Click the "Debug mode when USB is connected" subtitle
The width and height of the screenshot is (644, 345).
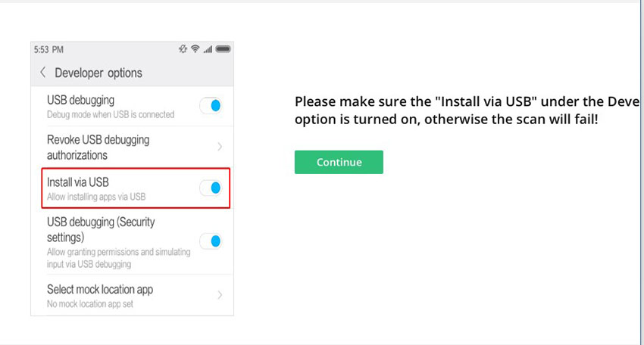pos(111,114)
